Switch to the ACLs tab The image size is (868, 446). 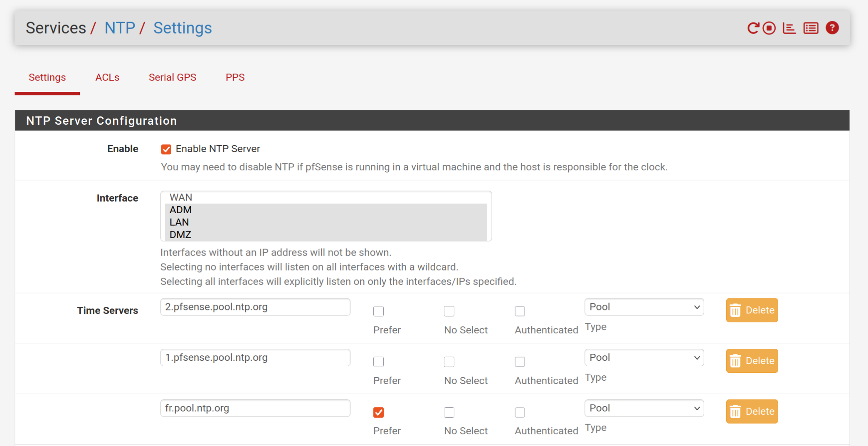coord(107,77)
